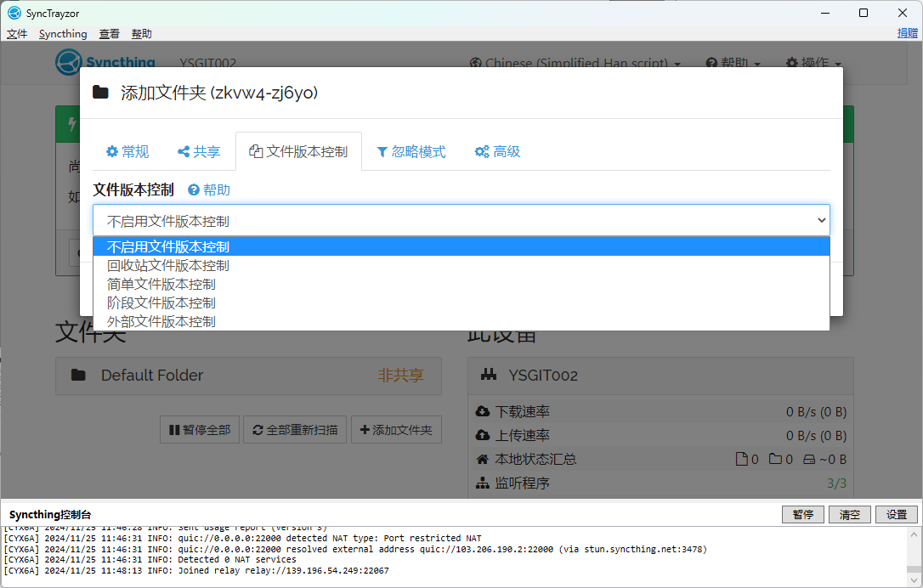923x588 pixels.
Task: Choose 阶段文件版本控制 option
Action: coord(461,303)
